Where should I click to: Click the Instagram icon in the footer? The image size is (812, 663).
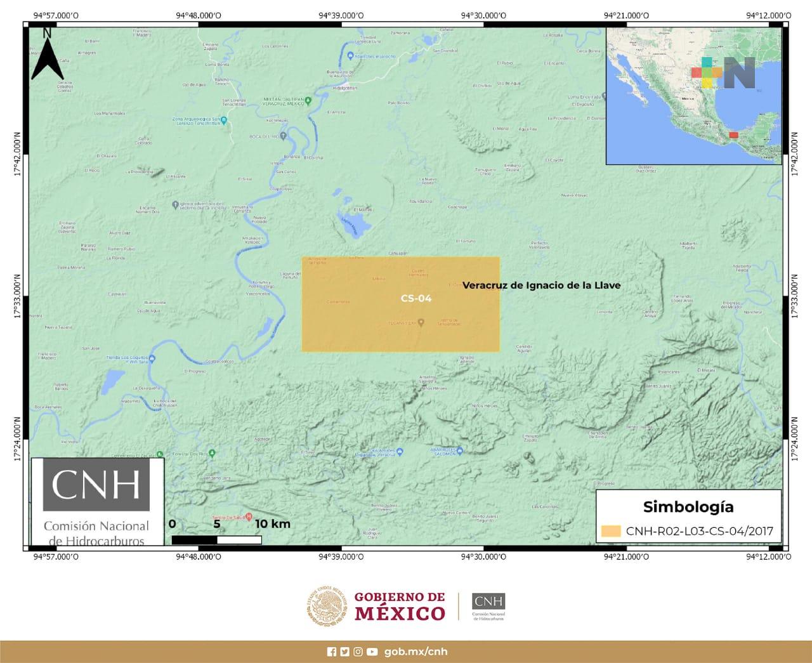coord(358,652)
